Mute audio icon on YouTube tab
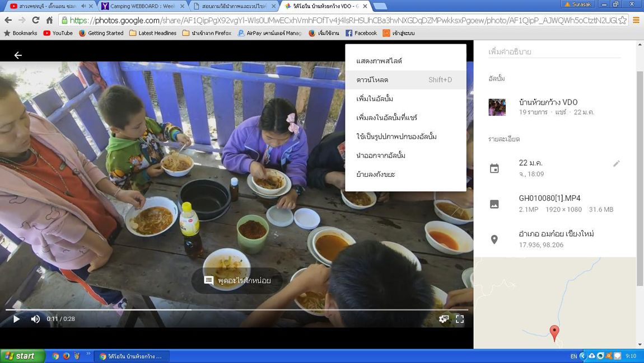 click(83, 6)
